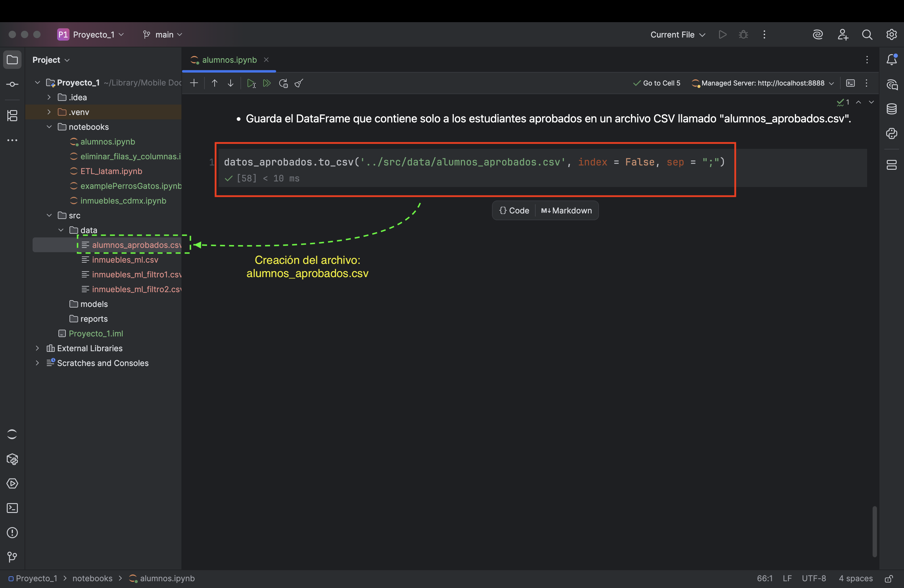Move cell up arrow
This screenshot has width=904, height=588.
(215, 83)
